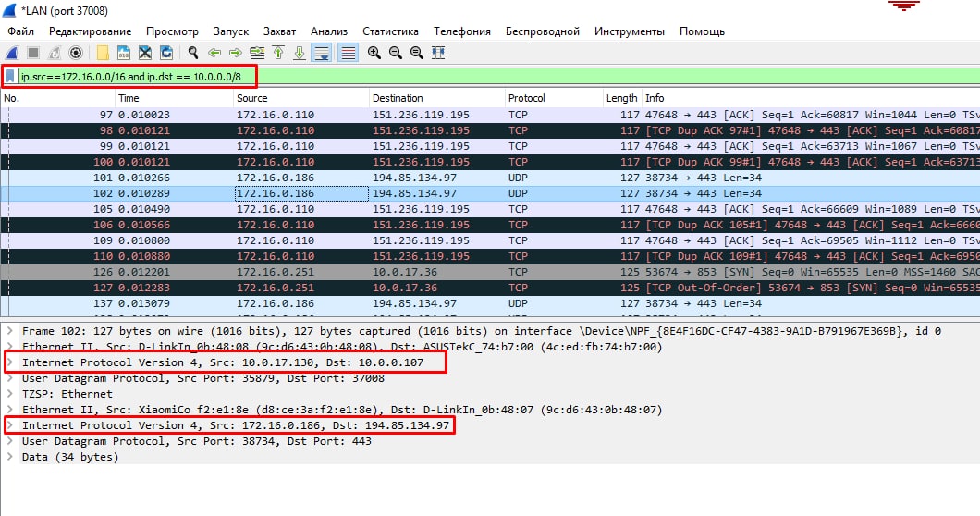This screenshot has height=516, width=980.
Task: Open the Запуск menu
Action: [x=230, y=31]
